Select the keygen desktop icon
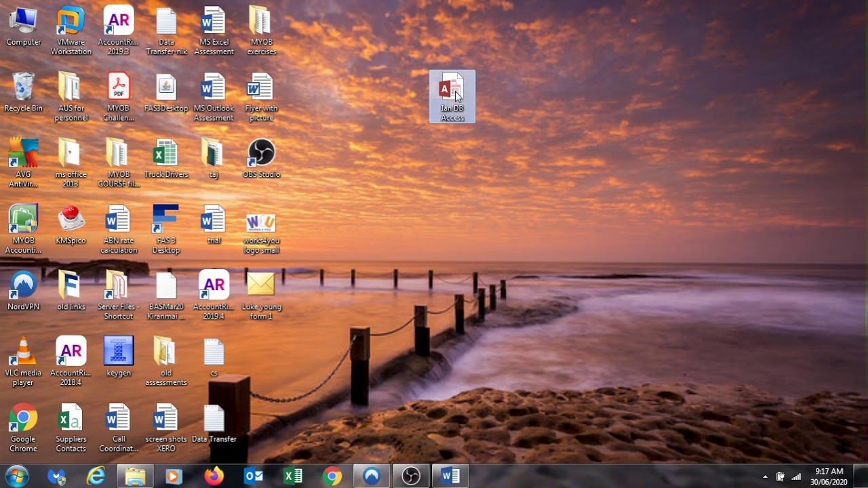 [x=118, y=357]
